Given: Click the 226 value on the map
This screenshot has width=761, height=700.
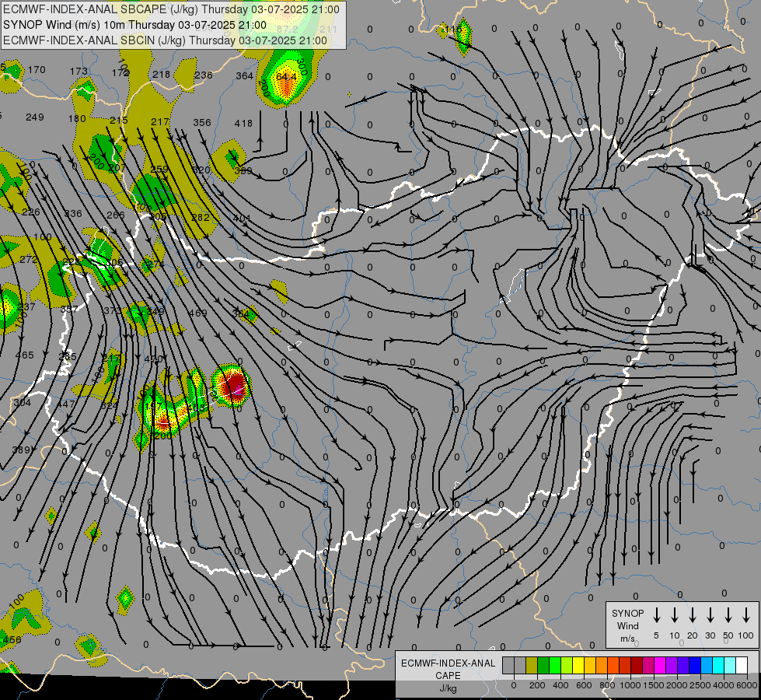Looking at the screenshot, I should click(31, 212).
